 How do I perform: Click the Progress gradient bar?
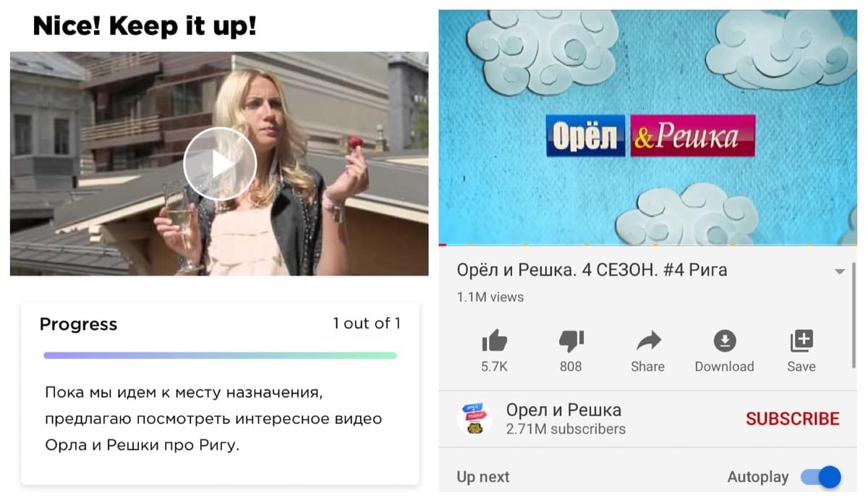(220, 355)
